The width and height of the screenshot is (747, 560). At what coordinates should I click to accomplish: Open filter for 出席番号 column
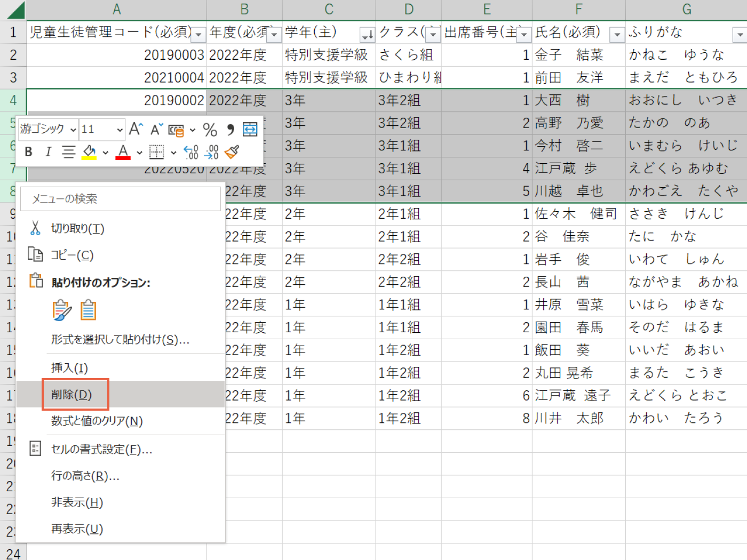coord(524,35)
